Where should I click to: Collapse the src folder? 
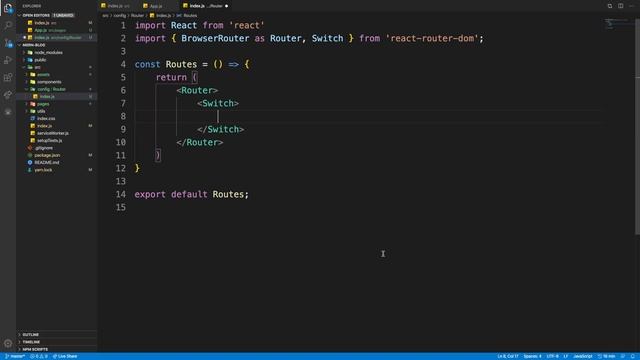click(37, 67)
